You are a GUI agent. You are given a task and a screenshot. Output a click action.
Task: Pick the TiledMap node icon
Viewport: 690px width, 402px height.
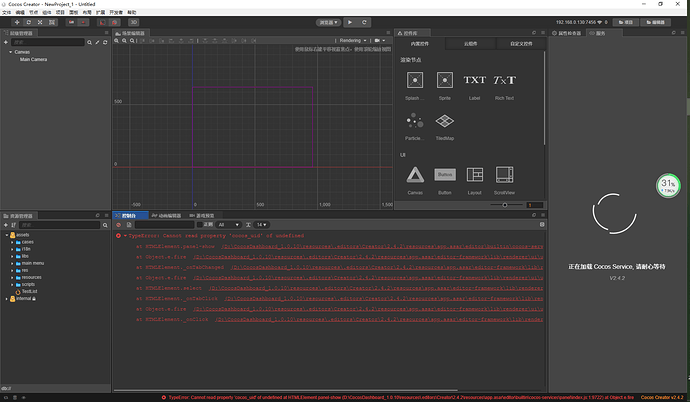point(444,121)
